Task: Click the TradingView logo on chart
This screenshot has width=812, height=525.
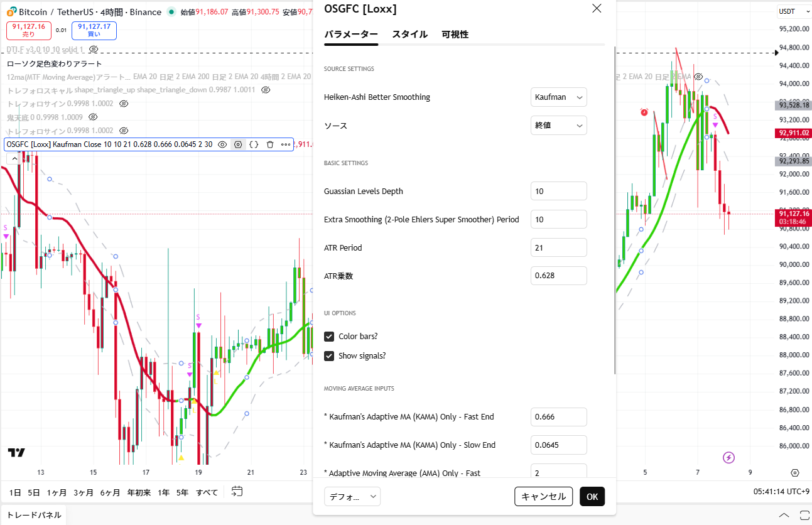Action: (x=16, y=453)
